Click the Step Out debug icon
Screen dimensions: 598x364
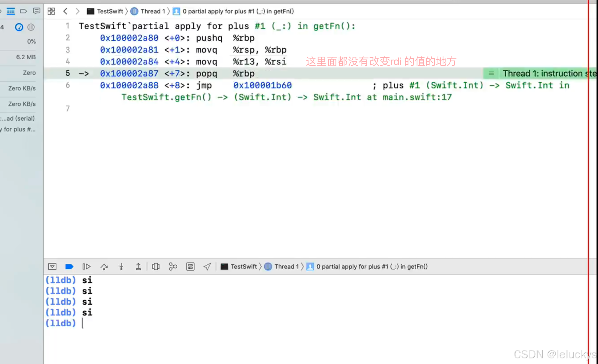138,266
